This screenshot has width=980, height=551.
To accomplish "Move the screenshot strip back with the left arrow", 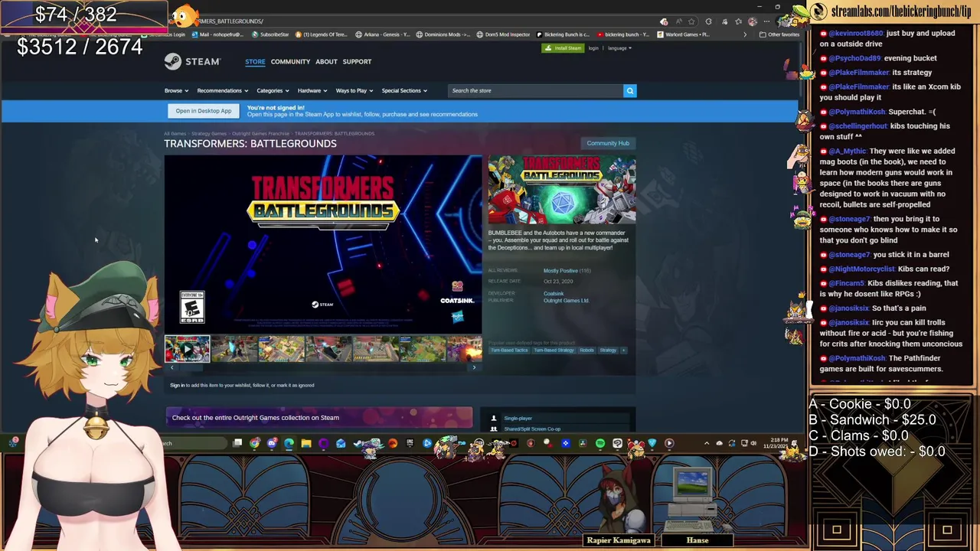I will coord(172,368).
